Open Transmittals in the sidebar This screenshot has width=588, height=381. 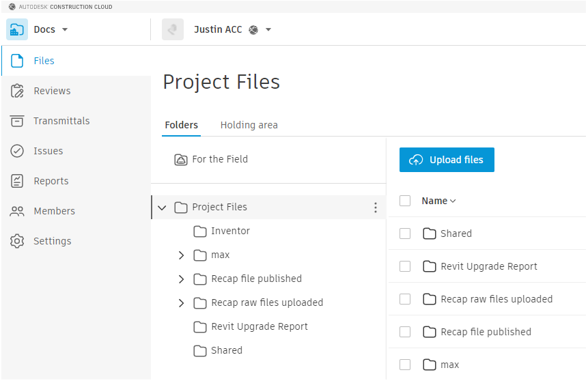point(76,121)
